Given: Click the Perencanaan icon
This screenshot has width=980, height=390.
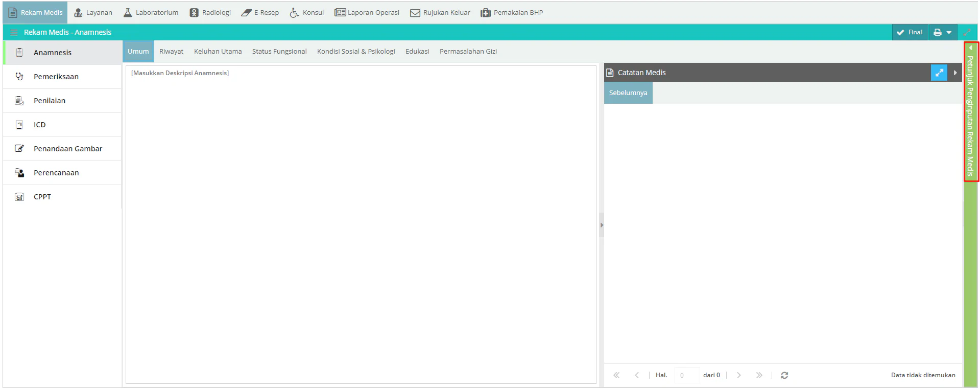Looking at the screenshot, I should (x=19, y=173).
